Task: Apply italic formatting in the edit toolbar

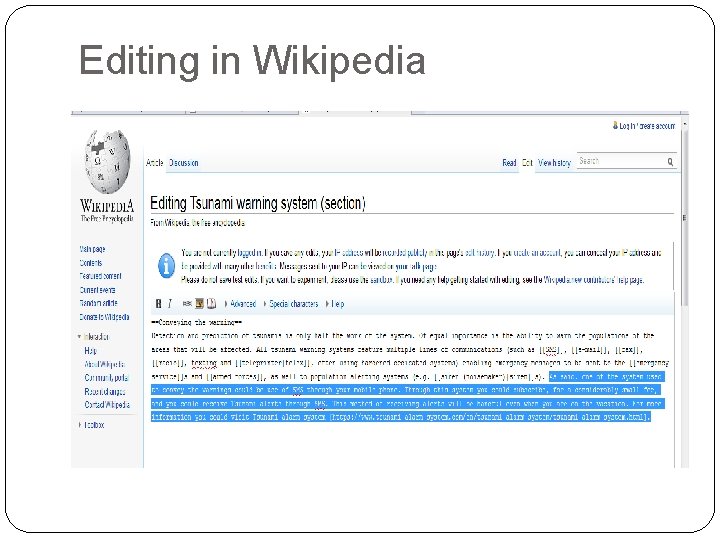Action: (x=169, y=304)
